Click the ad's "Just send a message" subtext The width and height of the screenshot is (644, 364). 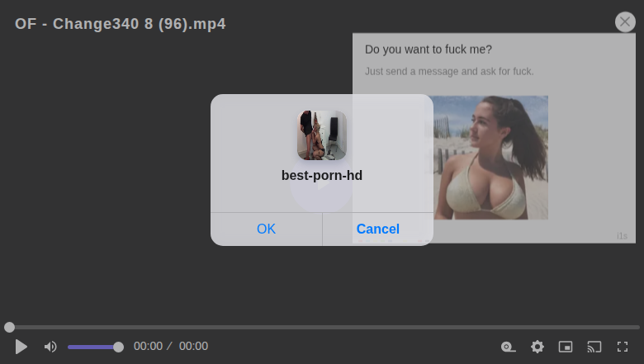(449, 72)
